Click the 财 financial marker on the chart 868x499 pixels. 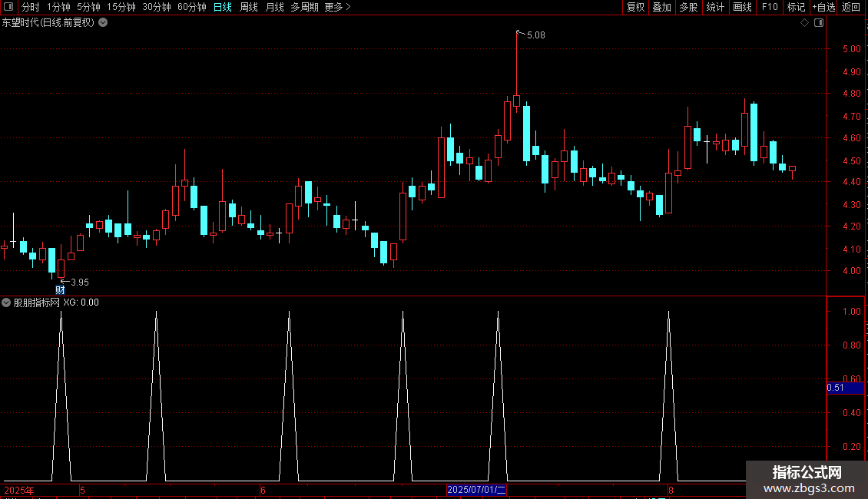(x=61, y=290)
